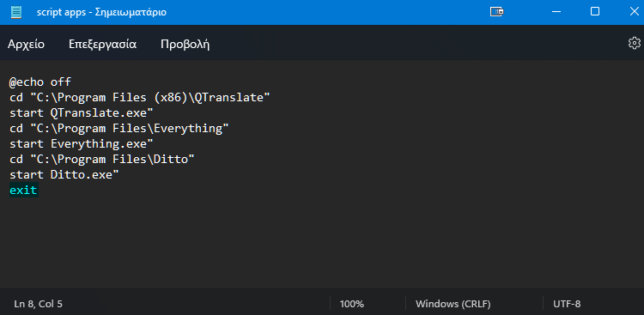Click the start Ditto.exe line
The image size is (644, 315).
[x=64, y=174]
